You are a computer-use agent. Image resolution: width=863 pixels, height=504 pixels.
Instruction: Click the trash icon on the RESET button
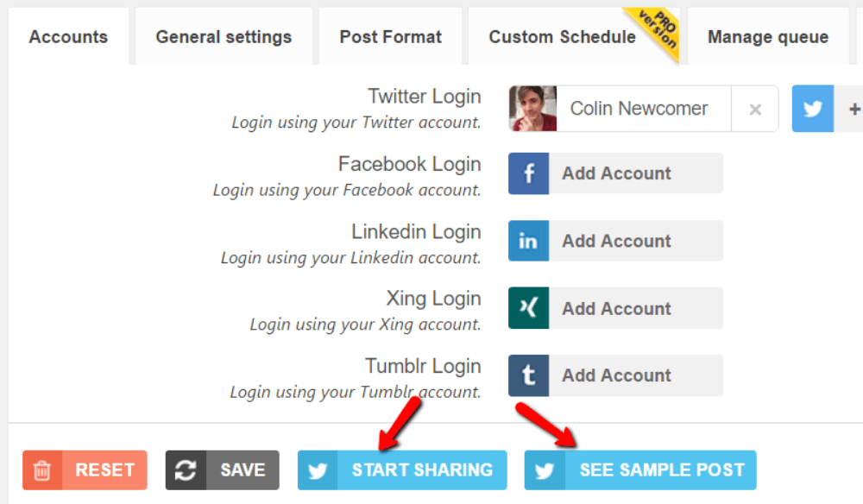pos(43,469)
